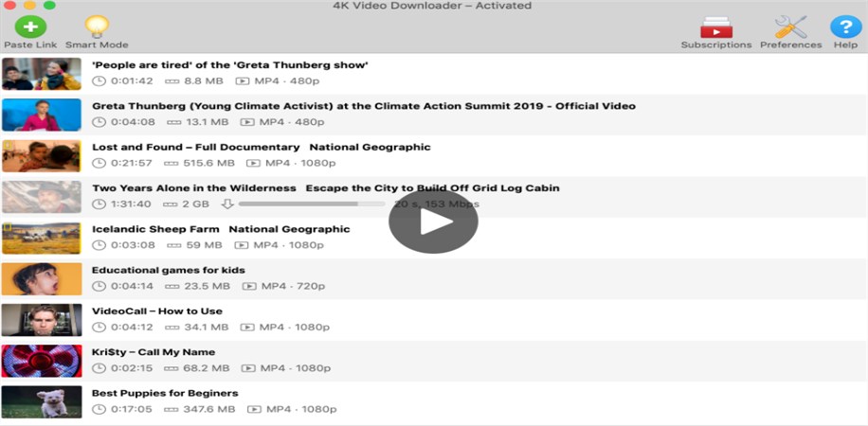Click file size icon next to 8.8 MB
Screen dimensions: 868x426
(172, 81)
